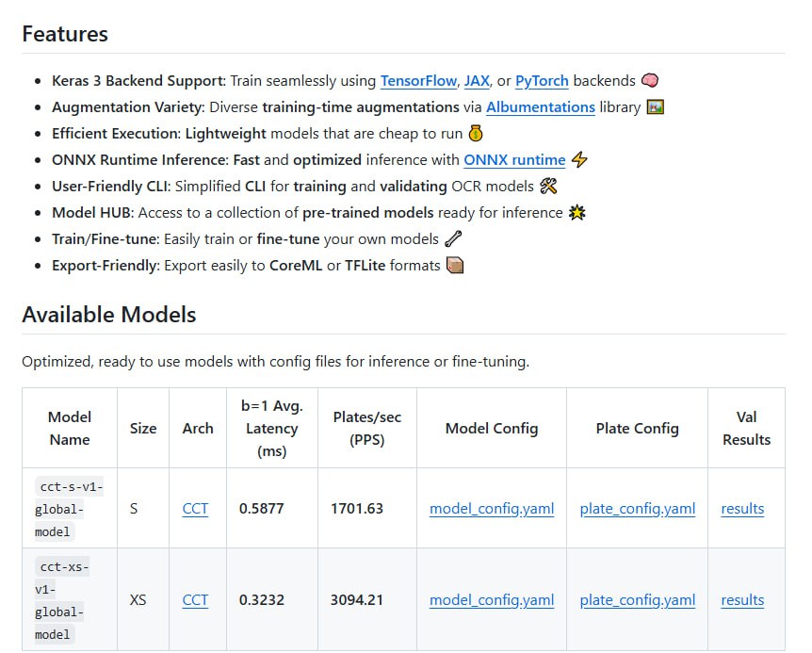The width and height of the screenshot is (812, 653).
Task: Visit the ONNX runtime link
Action: [514, 160]
